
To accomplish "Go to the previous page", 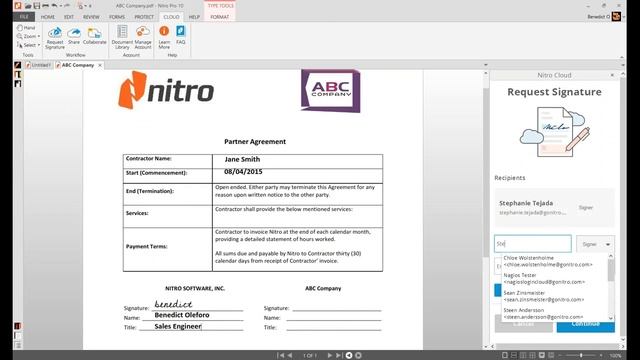I will click(x=290, y=356).
